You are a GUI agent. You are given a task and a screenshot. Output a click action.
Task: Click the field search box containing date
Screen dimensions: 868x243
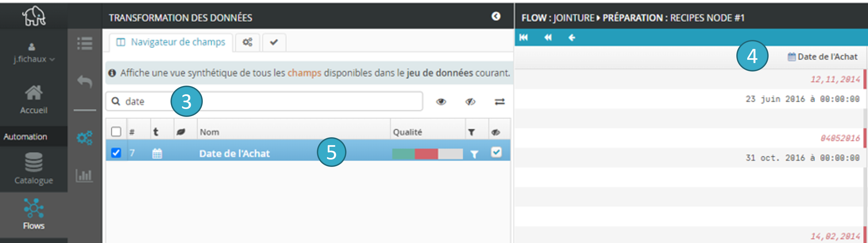[264, 101]
